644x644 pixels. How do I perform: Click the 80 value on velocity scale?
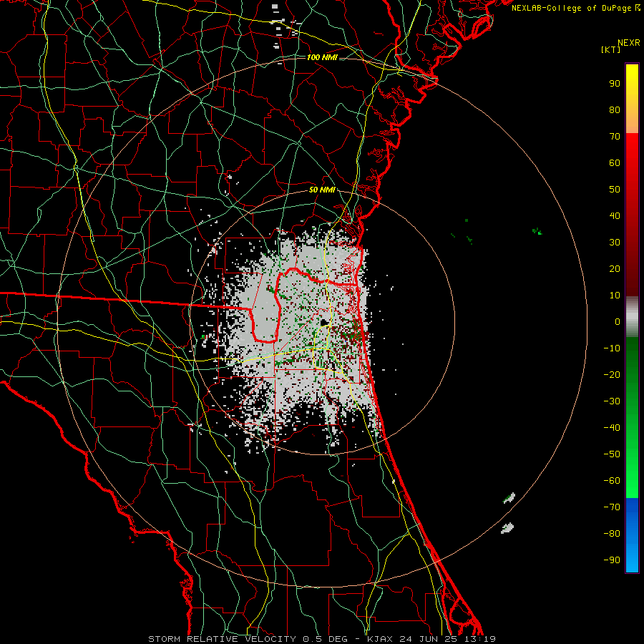tap(615, 109)
